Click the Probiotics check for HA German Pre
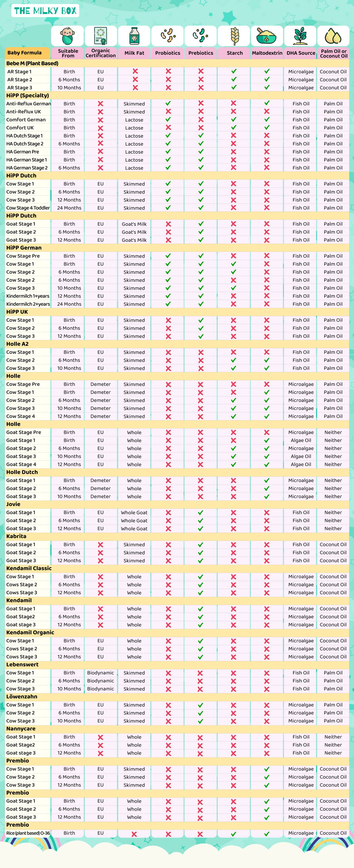This screenshot has height=868, width=354. coord(168,152)
